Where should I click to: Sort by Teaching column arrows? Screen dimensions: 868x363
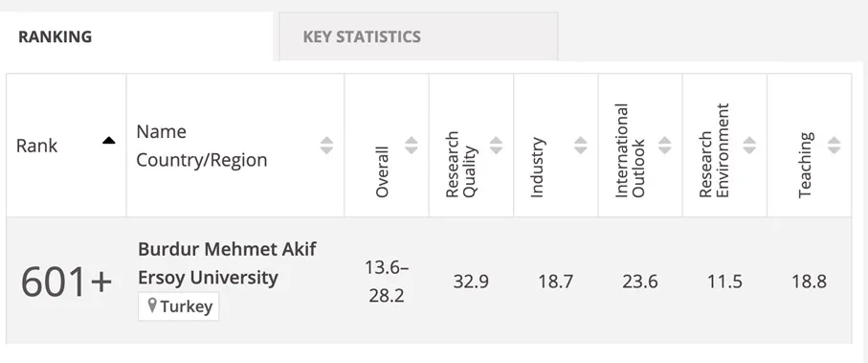(x=835, y=146)
